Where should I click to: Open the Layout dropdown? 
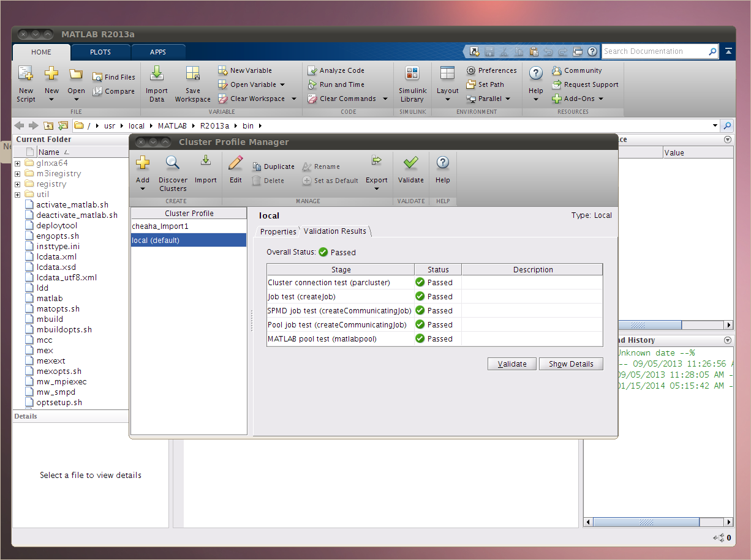point(447,99)
